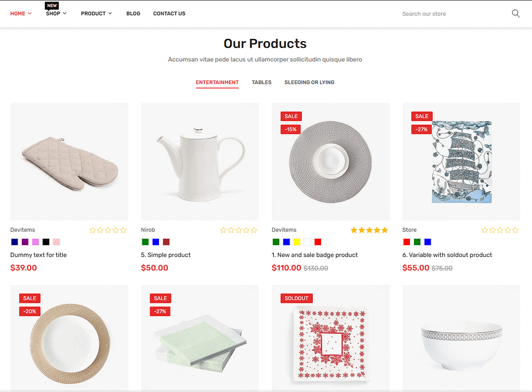Expand the Home menu dropdown
The height and width of the screenshot is (392, 532).
(x=21, y=13)
